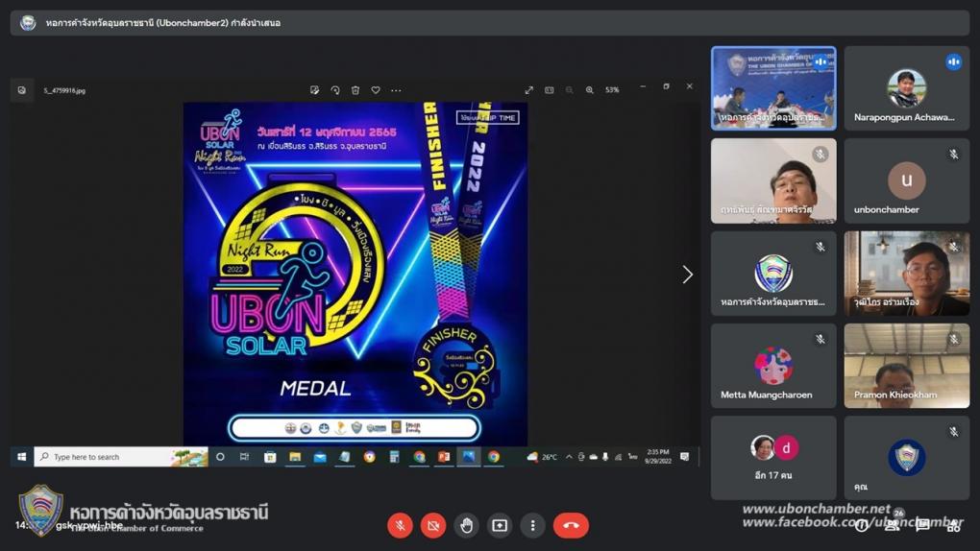Viewport: 980px width, 551px height.
Task: Open the activities panel icon
Action: point(953,525)
